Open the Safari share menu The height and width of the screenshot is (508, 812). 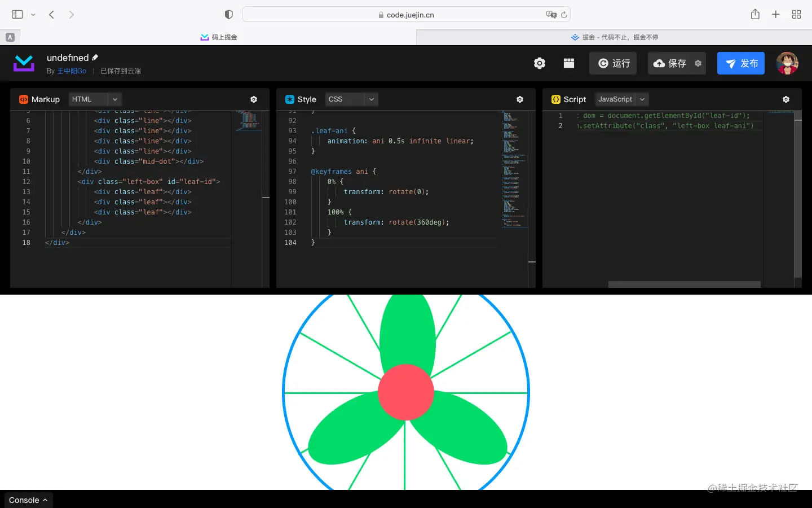click(x=755, y=14)
